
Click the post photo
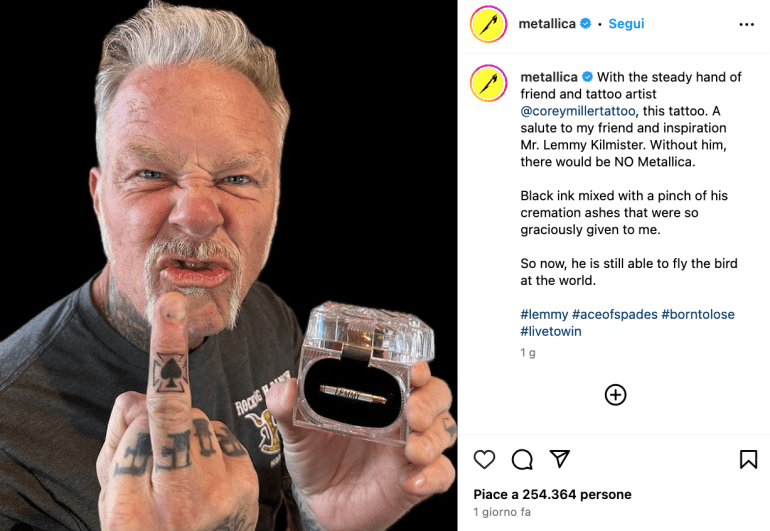click(x=228, y=265)
